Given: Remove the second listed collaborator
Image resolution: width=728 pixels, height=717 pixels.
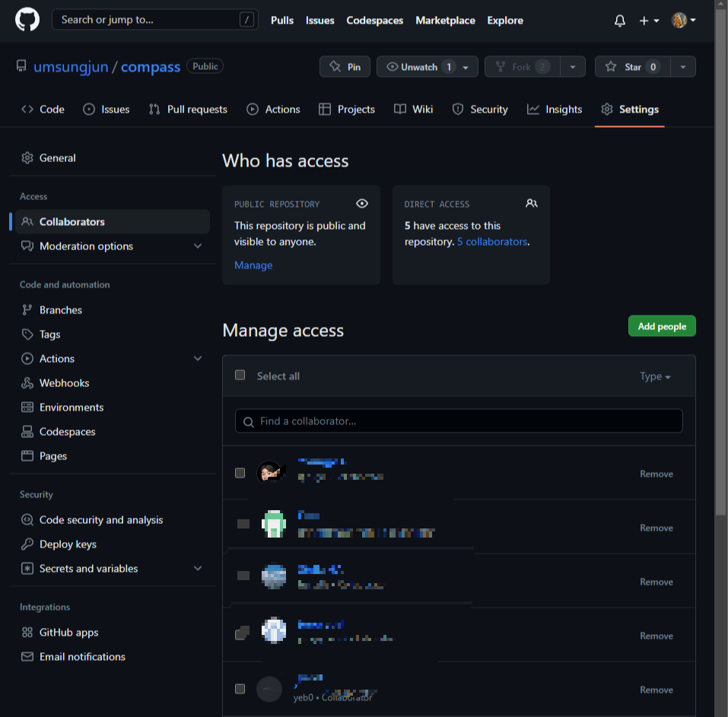Looking at the screenshot, I should pos(656,528).
